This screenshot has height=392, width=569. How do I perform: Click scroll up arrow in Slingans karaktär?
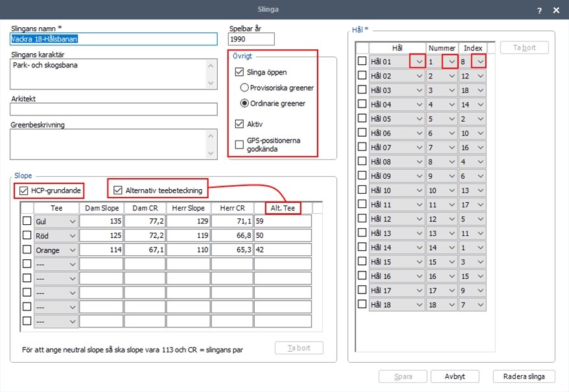[x=211, y=65]
